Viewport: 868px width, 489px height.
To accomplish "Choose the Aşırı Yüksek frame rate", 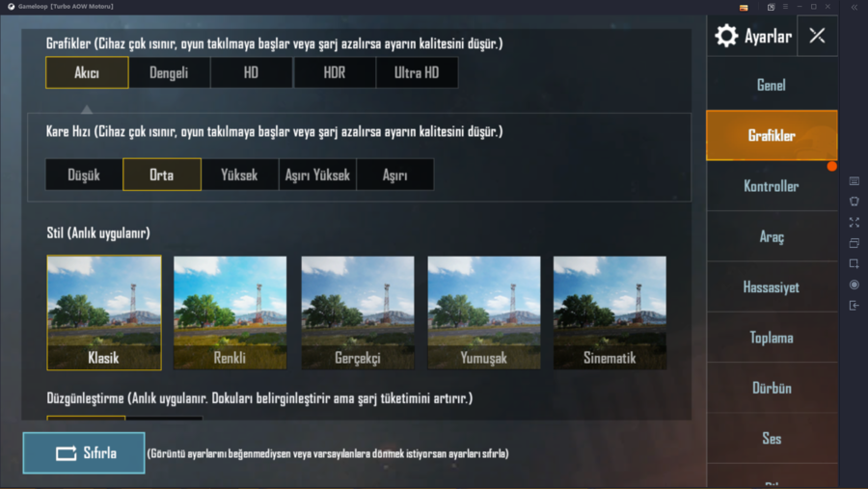I will (317, 175).
